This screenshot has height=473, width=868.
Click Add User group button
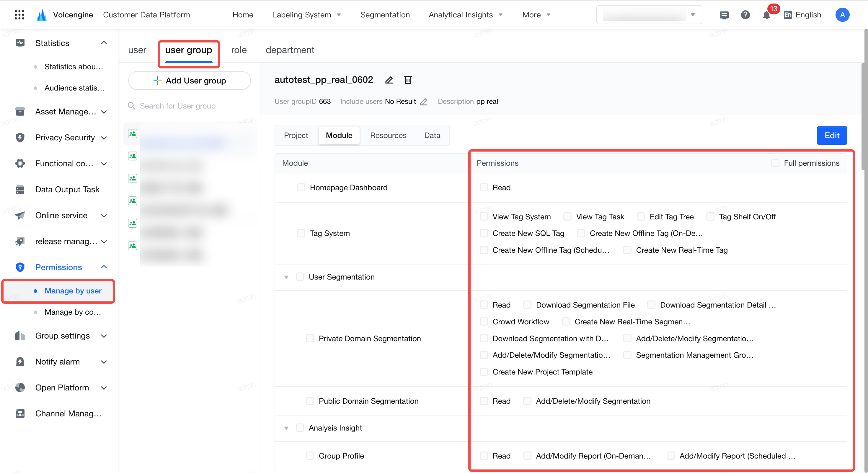point(189,81)
